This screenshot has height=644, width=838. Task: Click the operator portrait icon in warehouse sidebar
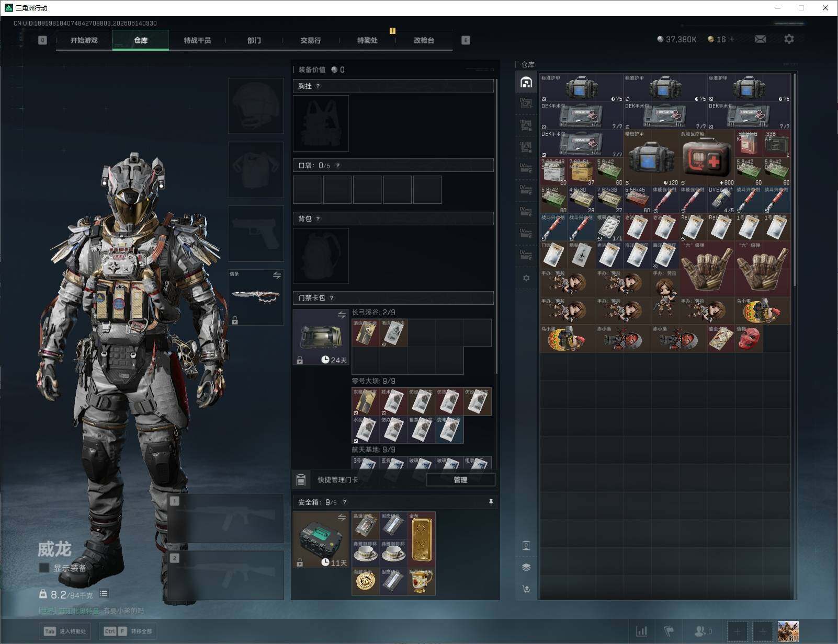tap(526, 546)
